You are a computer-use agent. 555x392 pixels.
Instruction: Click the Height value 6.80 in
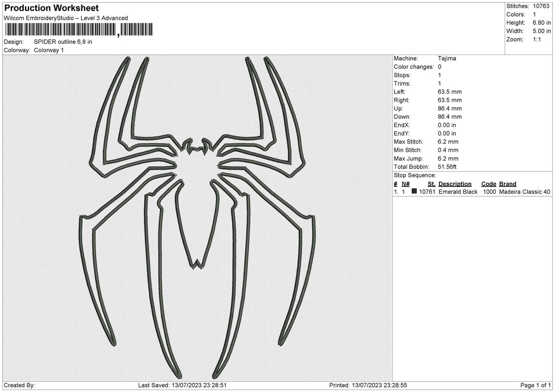541,23
